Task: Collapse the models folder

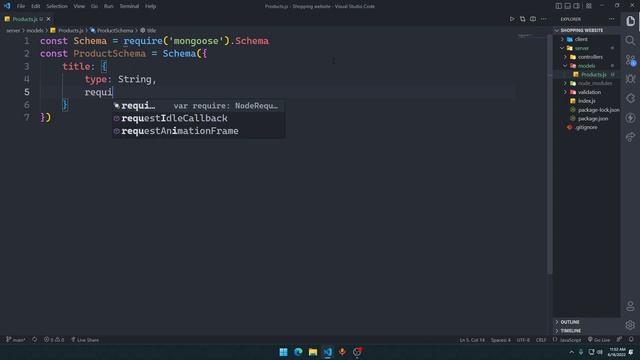Action: coord(586,66)
